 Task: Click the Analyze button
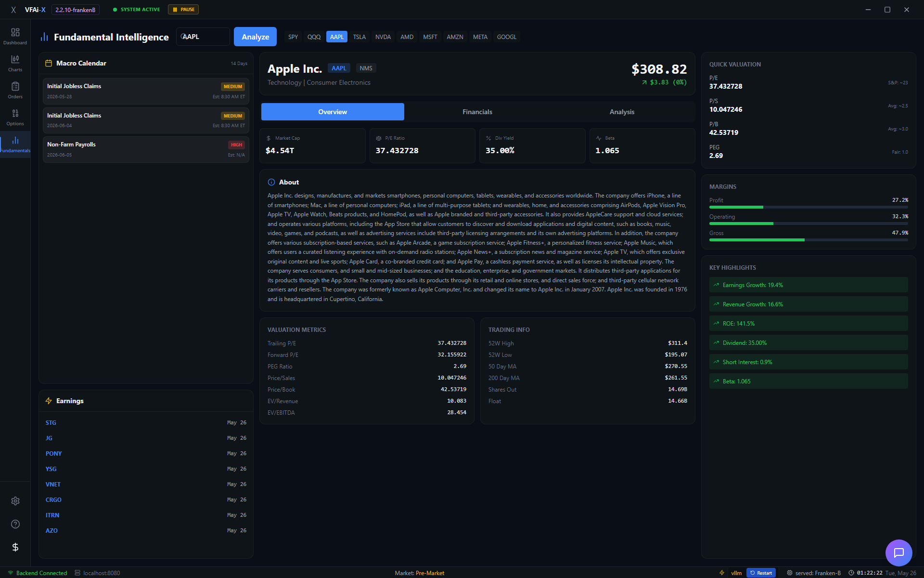point(255,37)
